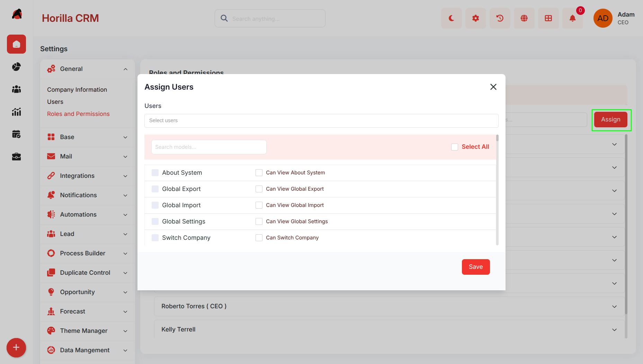Go to home icon in left sidebar

point(16,44)
